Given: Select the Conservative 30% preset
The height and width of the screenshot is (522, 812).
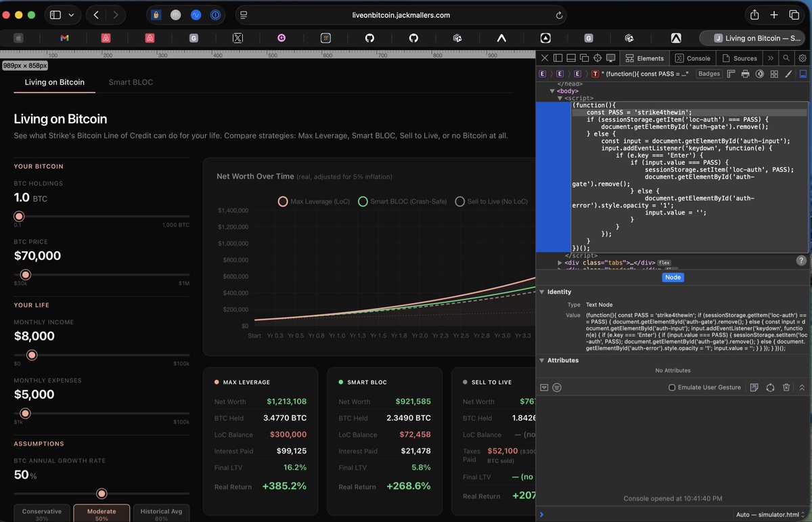Looking at the screenshot, I should (42, 514).
